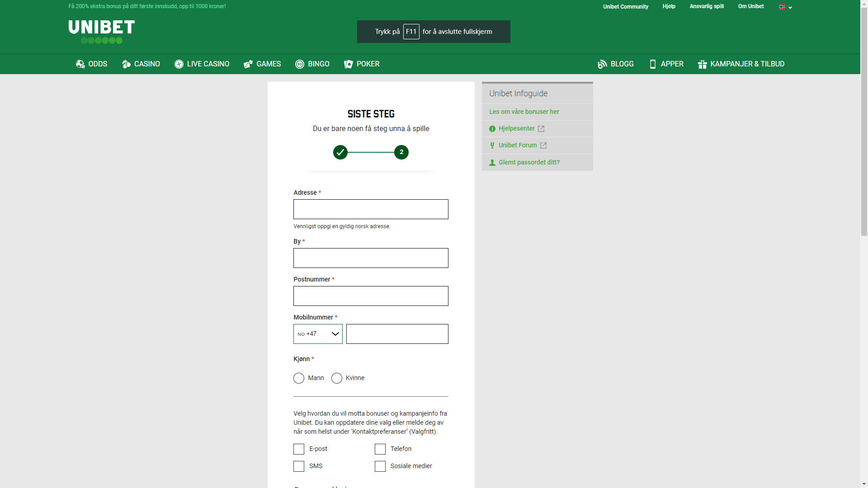This screenshot has height=488, width=868.
Task: Expand the language selector arrow
Action: coord(790,8)
